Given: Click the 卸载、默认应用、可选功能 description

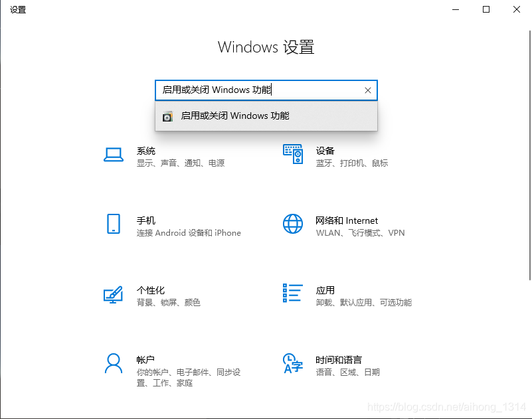Looking at the screenshot, I should coord(364,303).
